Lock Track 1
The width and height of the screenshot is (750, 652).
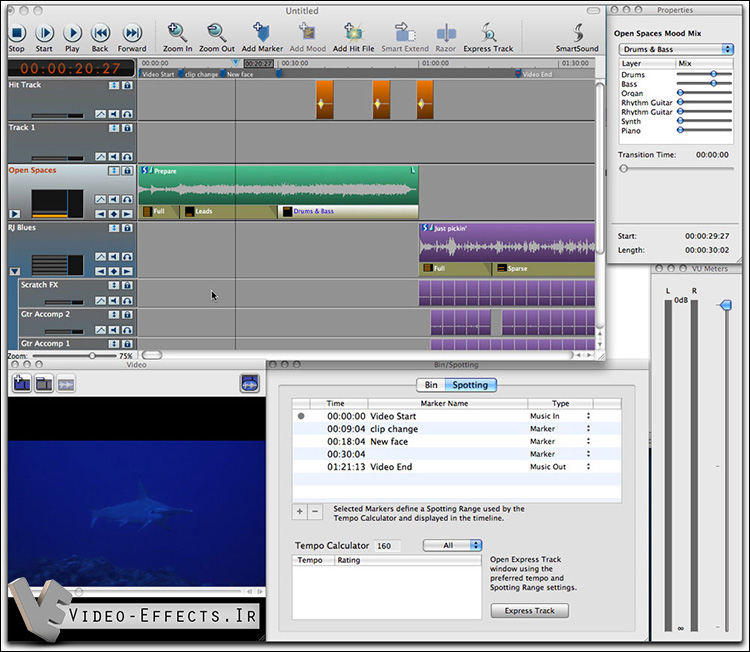point(127,128)
